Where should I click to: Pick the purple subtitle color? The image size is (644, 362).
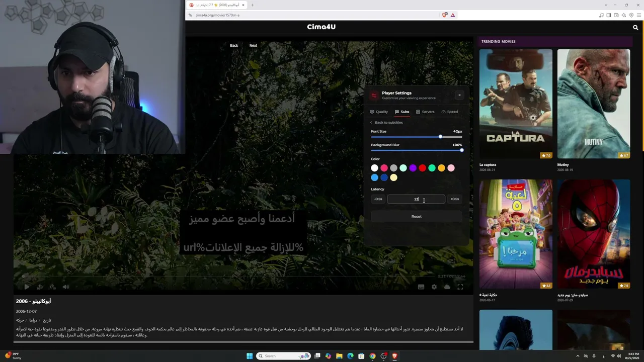(x=413, y=168)
